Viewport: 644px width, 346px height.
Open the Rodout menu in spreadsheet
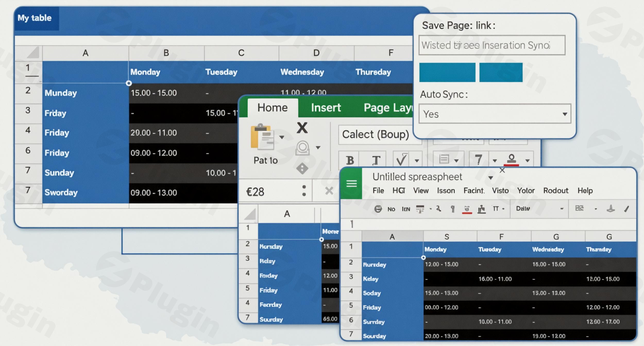pyautogui.click(x=556, y=191)
